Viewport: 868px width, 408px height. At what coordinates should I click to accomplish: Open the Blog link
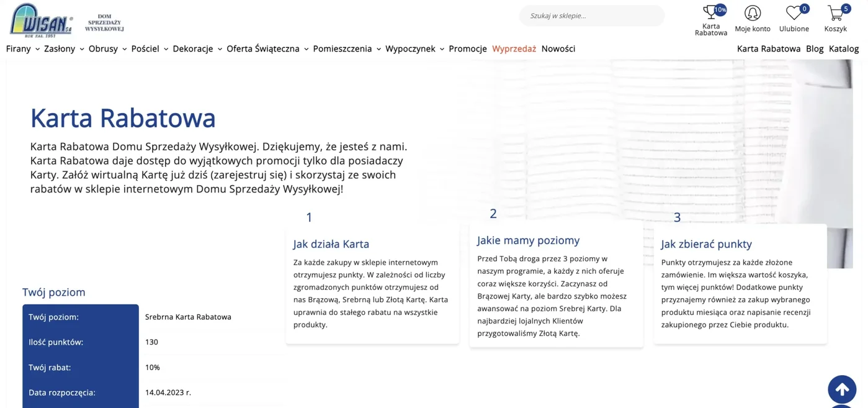[x=815, y=48]
